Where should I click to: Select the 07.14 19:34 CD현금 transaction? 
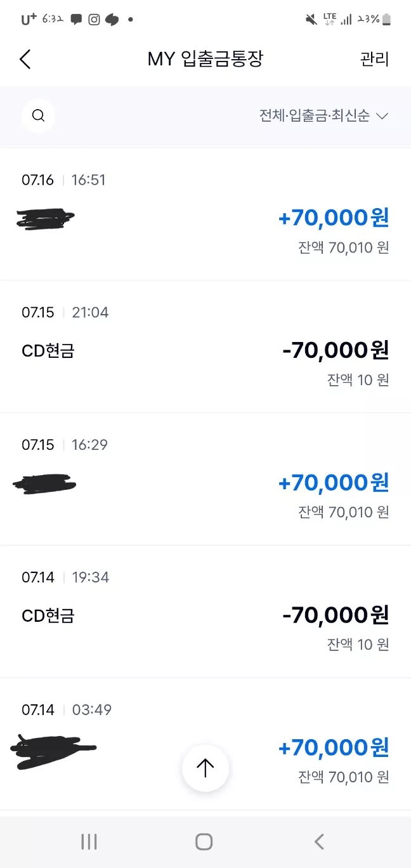point(205,612)
